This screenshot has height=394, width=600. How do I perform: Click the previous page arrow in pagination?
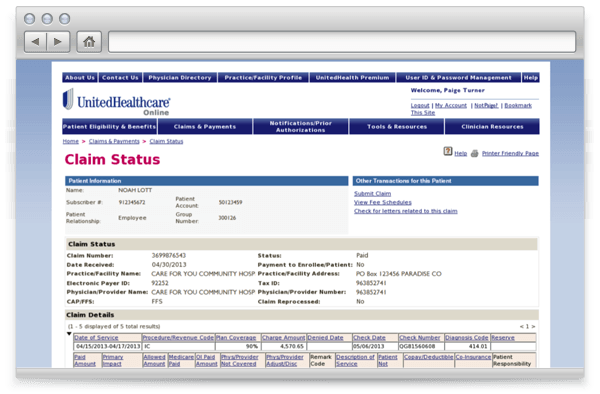tap(521, 327)
